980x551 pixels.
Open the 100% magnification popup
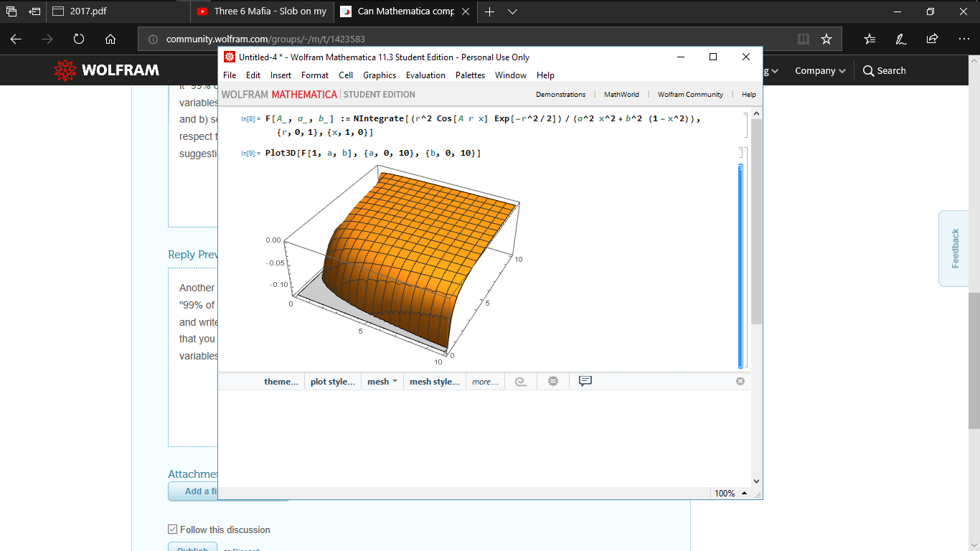pyautogui.click(x=731, y=493)
